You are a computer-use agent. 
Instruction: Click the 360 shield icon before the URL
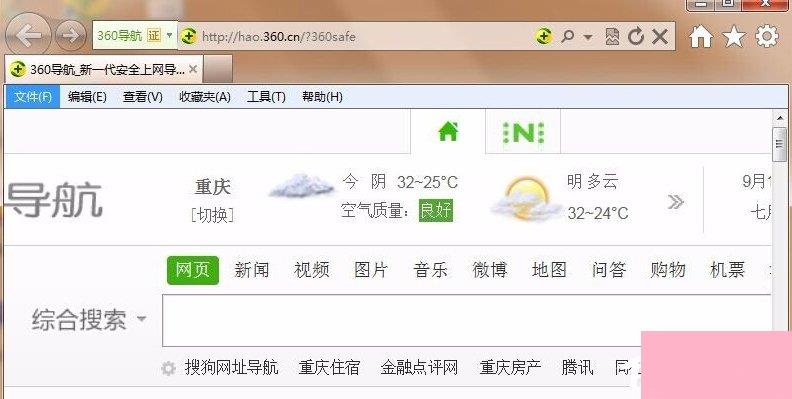(188, 36)
